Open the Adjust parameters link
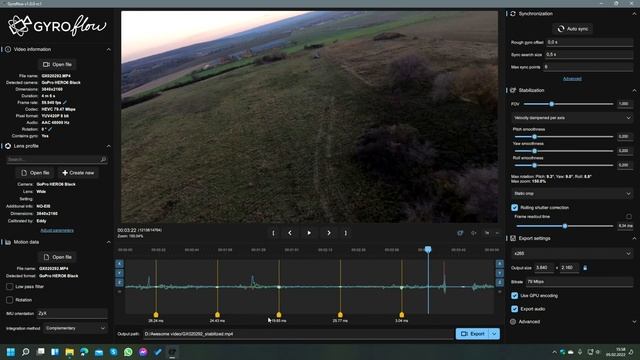 click(x=57, y=231)
